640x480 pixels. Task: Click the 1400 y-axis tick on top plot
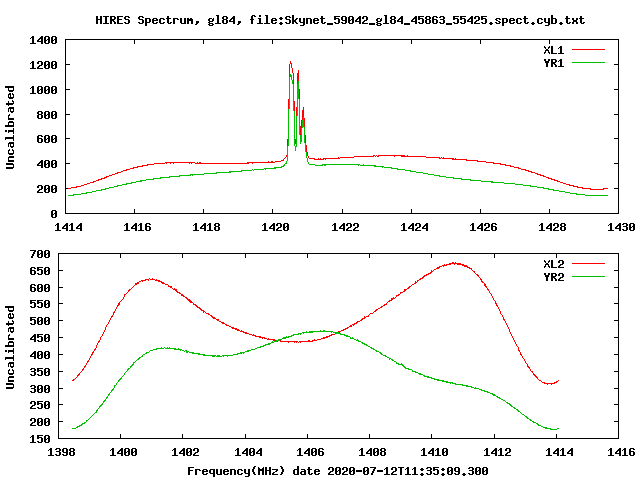coord(43,40)
